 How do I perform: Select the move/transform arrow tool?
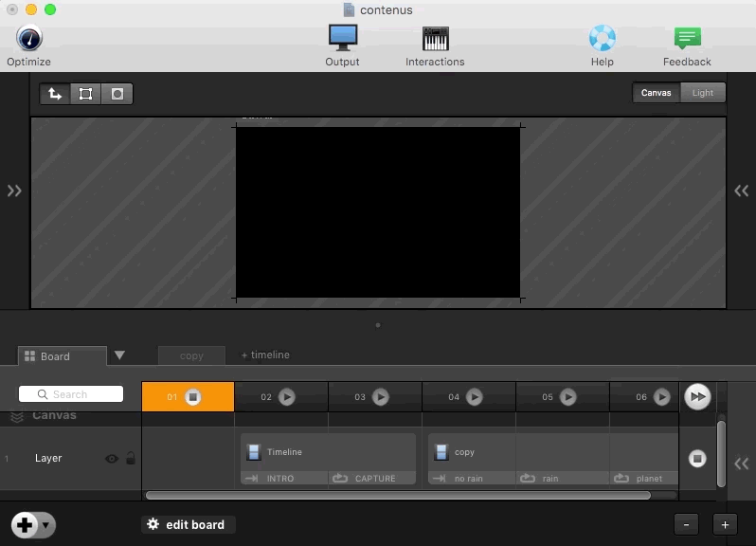tap(55, 94)
